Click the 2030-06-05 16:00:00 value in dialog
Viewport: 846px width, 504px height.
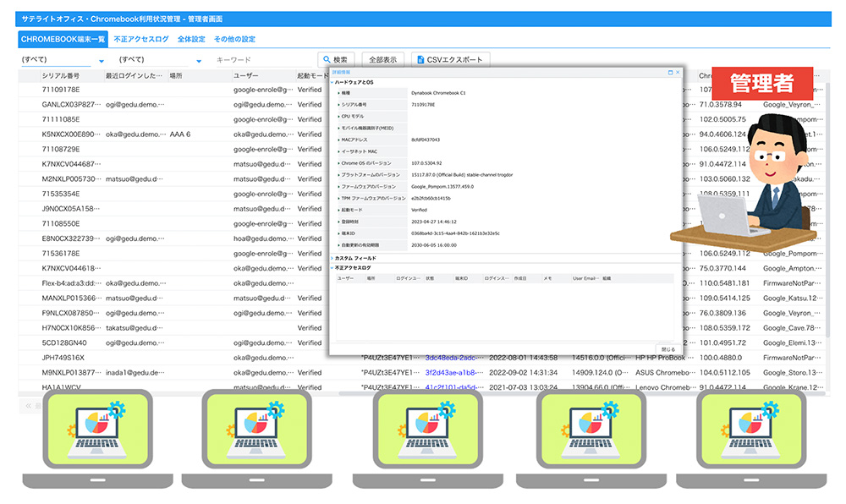pos(434,245)
